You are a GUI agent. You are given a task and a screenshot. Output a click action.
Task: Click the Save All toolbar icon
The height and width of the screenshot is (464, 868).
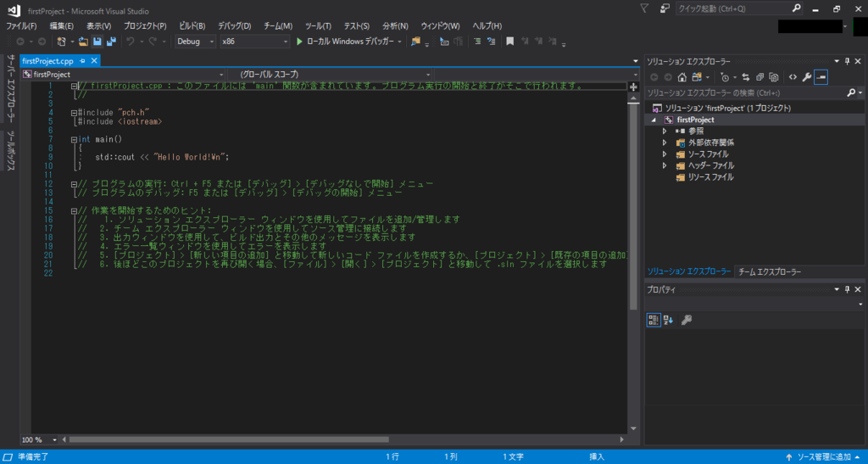(x=111, y=42)
